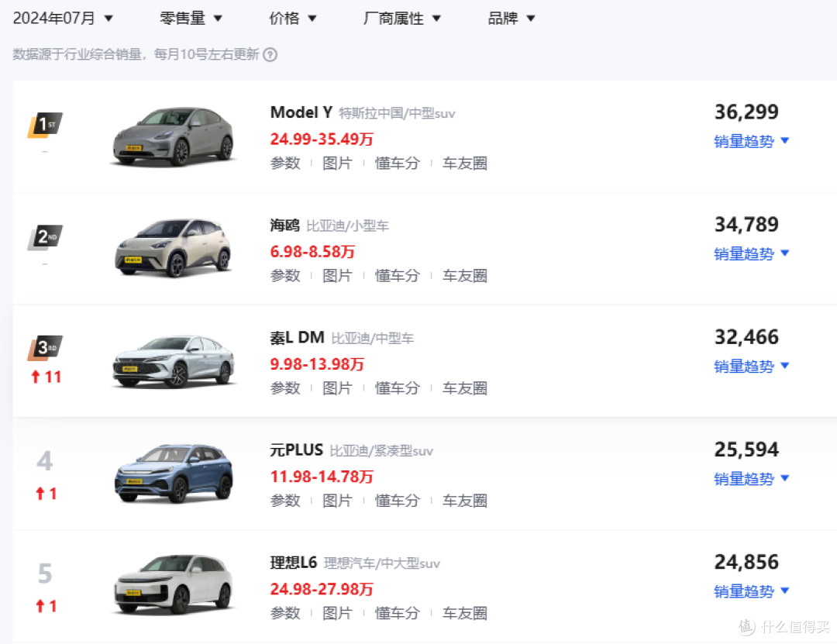Open the Model Y title link
Image resolution: width=837 pixels, height=644 pixels.
301,112
